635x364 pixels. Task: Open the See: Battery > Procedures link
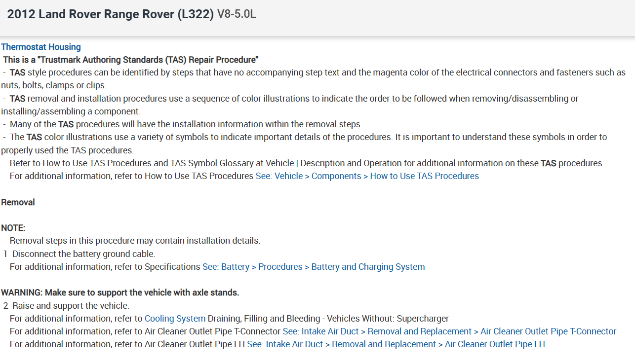[x=314, y=267]
